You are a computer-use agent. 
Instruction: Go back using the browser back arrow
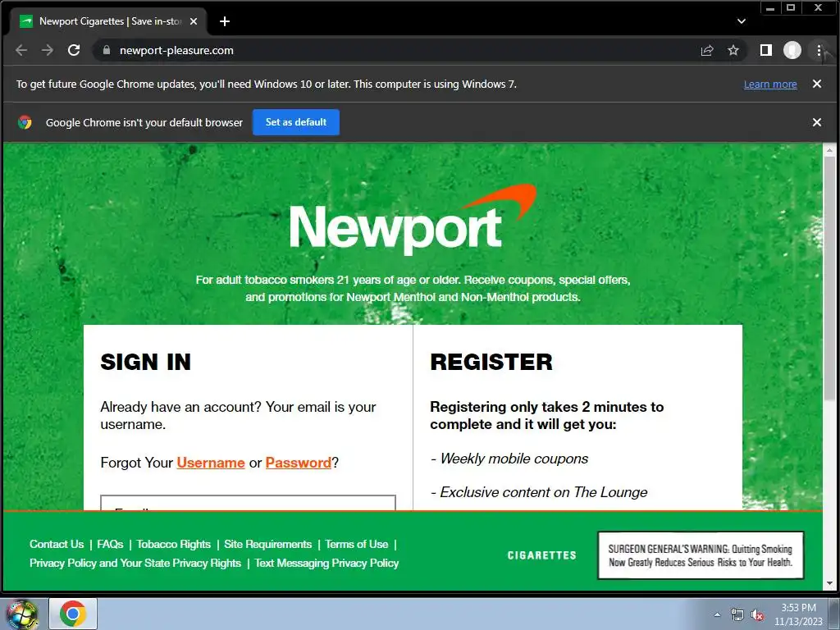[x=21, y=50]
